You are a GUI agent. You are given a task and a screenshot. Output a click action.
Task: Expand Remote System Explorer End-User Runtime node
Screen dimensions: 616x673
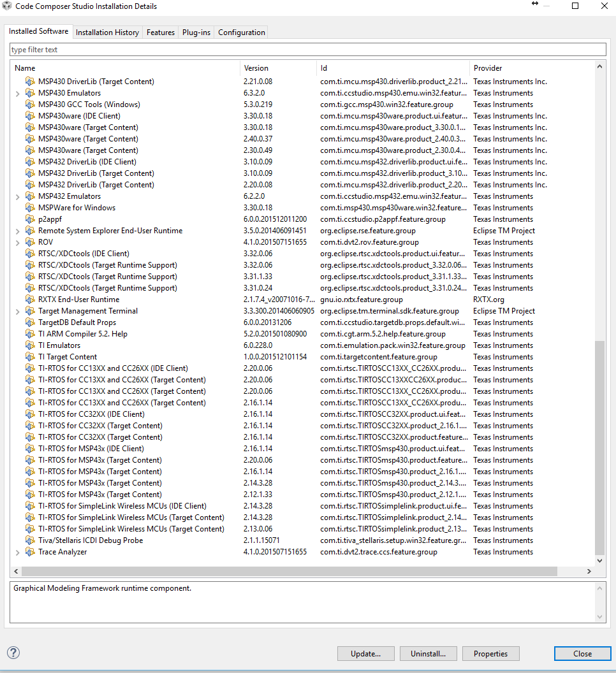18,231
